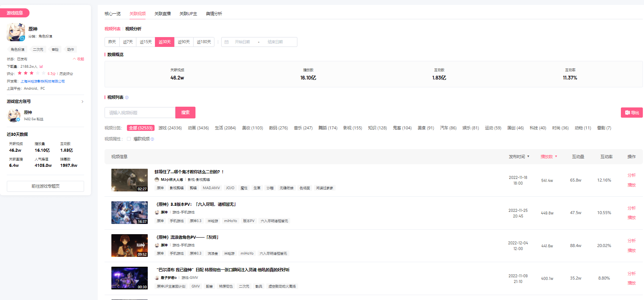This screenshot has height=300, width=644.
Task: Click the 原神 game icon at top of sidebar
Action: [16, 32]
